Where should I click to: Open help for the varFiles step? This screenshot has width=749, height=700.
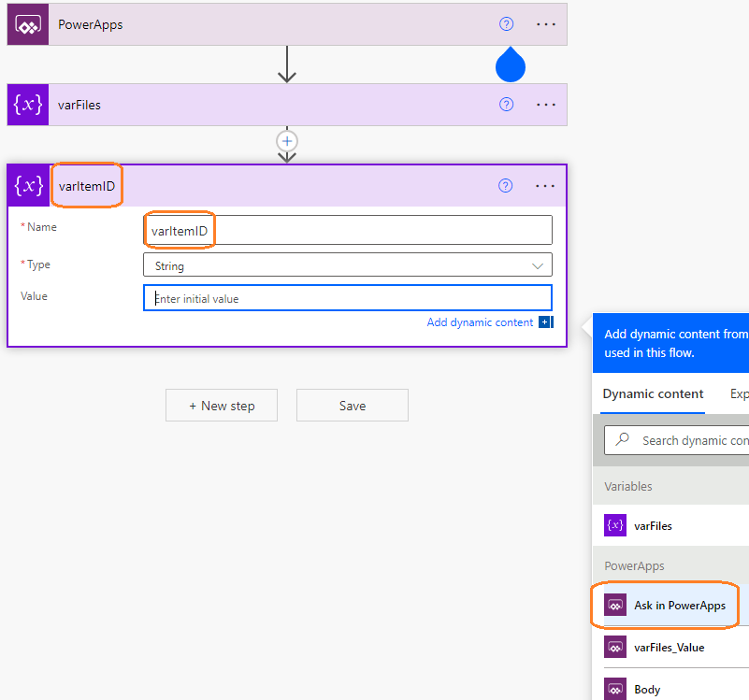coord(506,104)
